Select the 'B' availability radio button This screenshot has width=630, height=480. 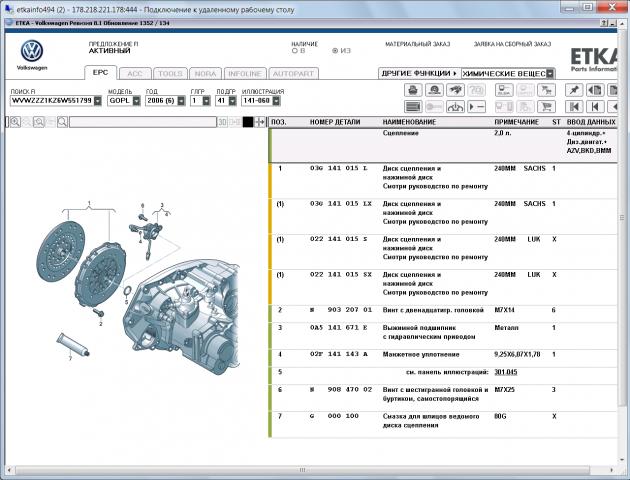(x=295, y=51)
